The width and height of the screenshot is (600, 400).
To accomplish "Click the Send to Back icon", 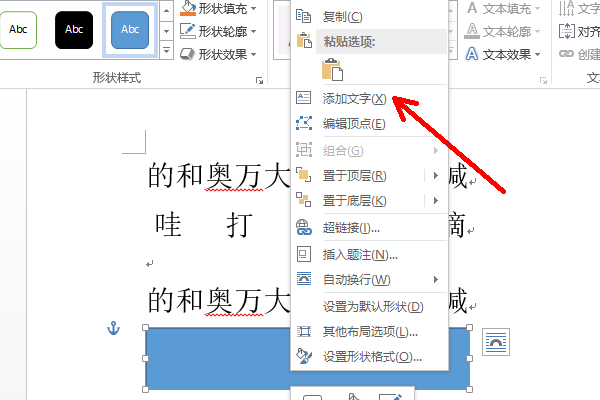I will point(304,200).
